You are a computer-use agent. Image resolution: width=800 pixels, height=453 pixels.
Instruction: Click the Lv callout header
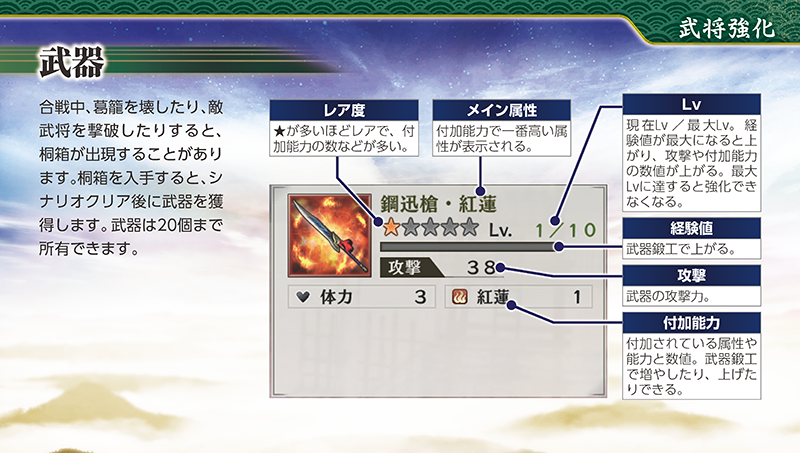pos(691,104)
